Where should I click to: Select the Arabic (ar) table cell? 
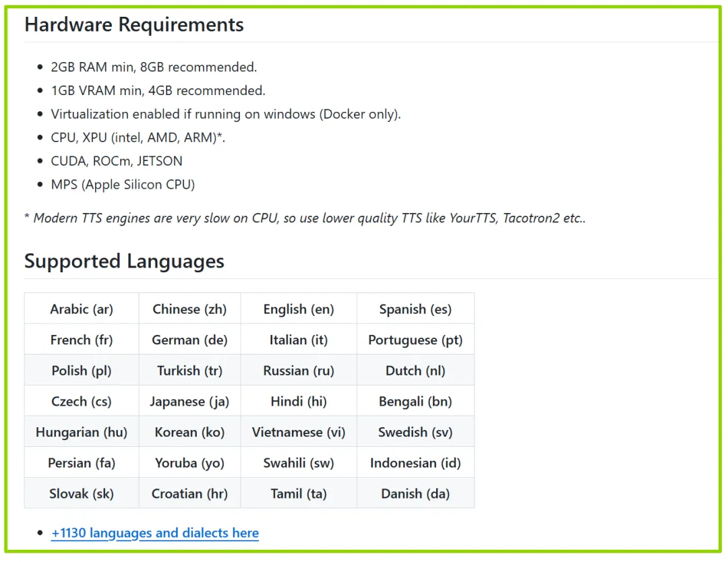pos(82,309)
